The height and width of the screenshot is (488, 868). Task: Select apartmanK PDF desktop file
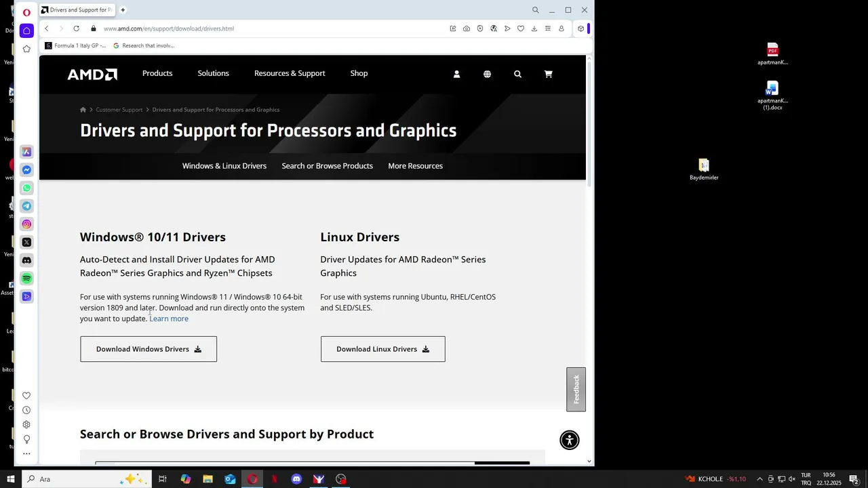(772, 54)
